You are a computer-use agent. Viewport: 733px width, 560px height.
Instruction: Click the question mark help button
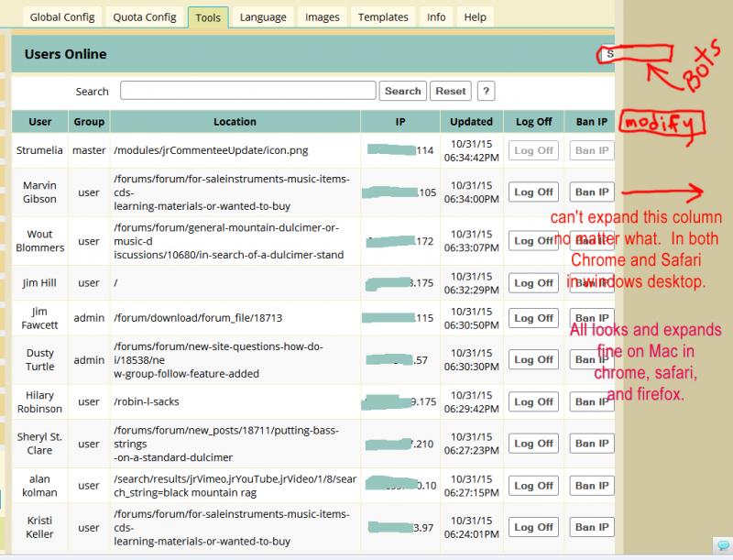pyautogui.click(x=487, y=91)
